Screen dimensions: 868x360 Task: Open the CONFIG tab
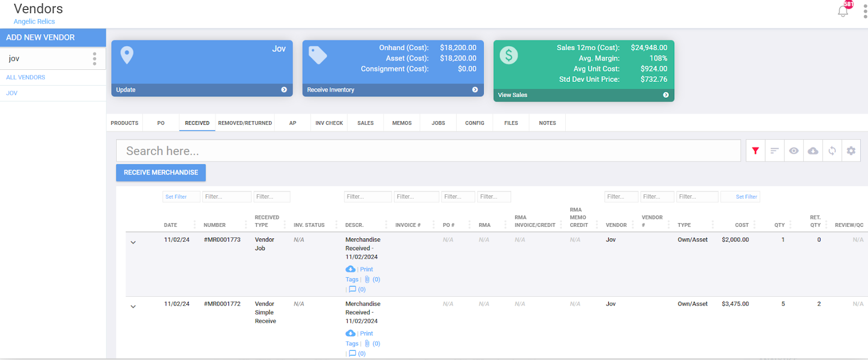475,123
